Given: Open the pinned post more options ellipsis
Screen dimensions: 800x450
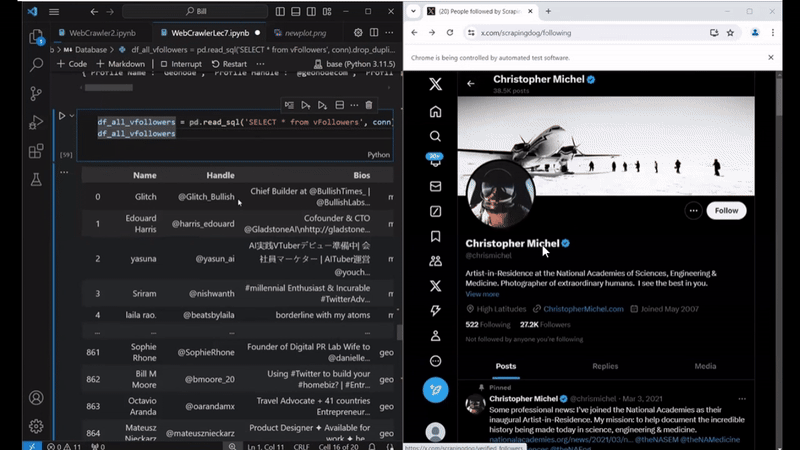Looking at the screenshot, I should coord(742,398).
